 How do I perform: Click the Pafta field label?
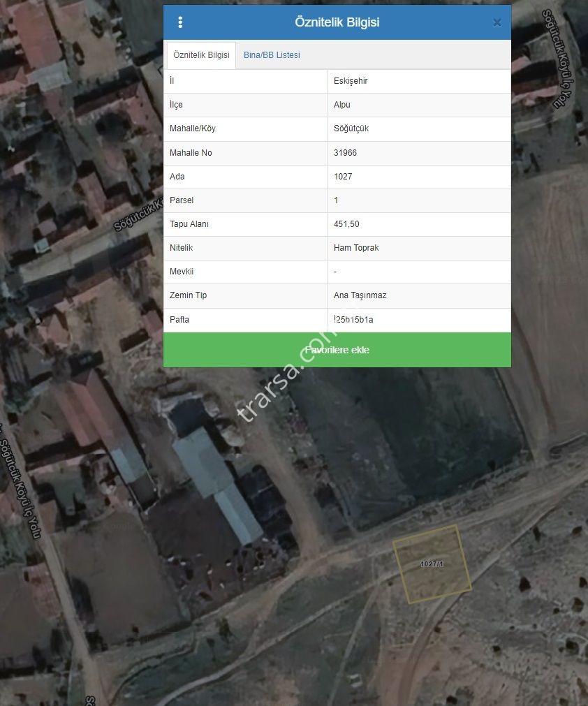[179, 320]
